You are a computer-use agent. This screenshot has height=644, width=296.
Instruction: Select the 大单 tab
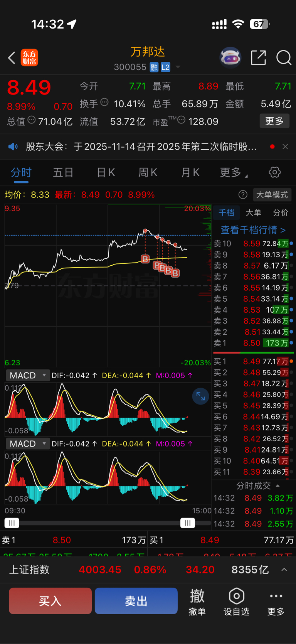253,212
